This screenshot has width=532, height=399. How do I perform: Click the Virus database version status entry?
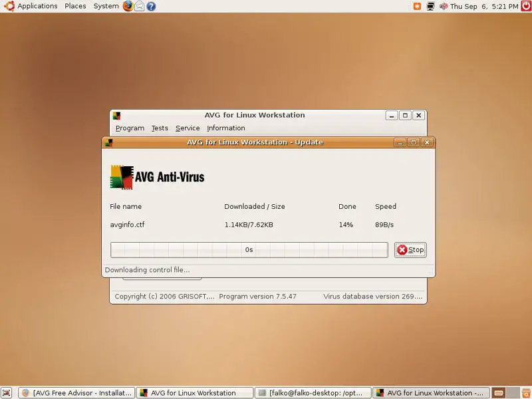pyautogui.click(x=373, y=297)
